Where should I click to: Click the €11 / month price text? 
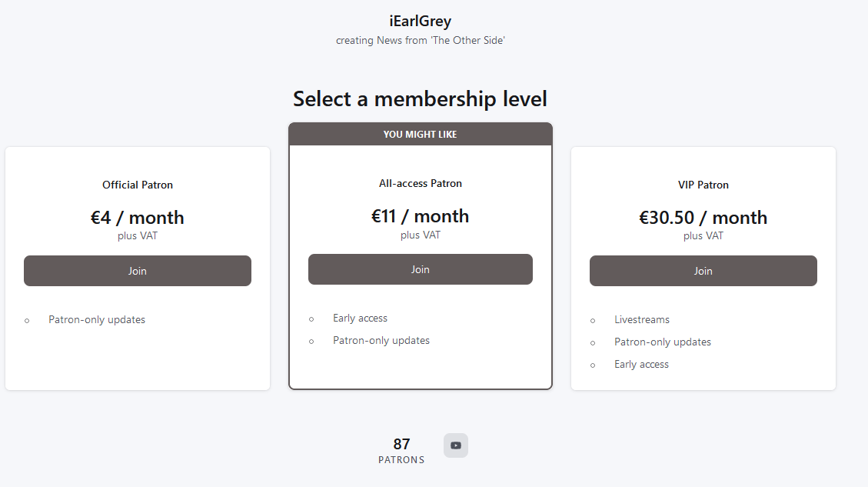[420, 216]
